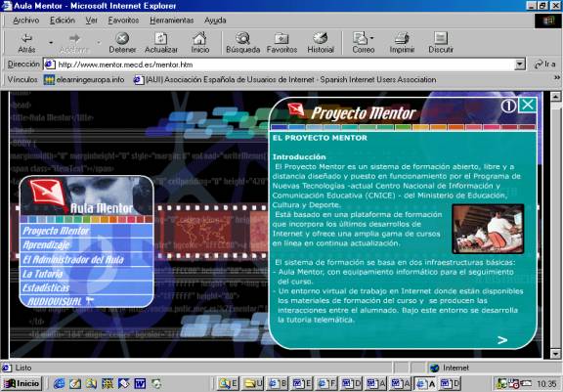Open the elearningeuropa.info link in Vínculos
Image resolution: width=563 pixels, height=392 pixels.
[x=84, y=80]
